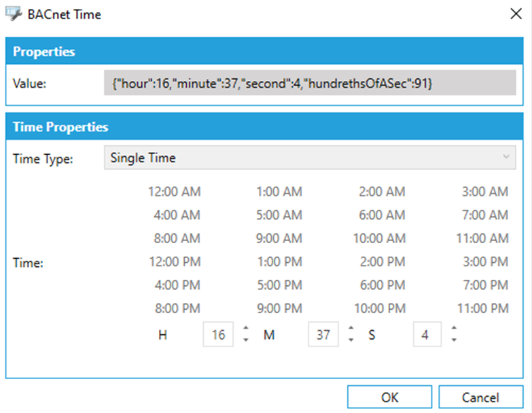The height and width of the screenshot is (413, 532).
Task: Open the Time Type dropdown
Action: [x=310, y=158]
